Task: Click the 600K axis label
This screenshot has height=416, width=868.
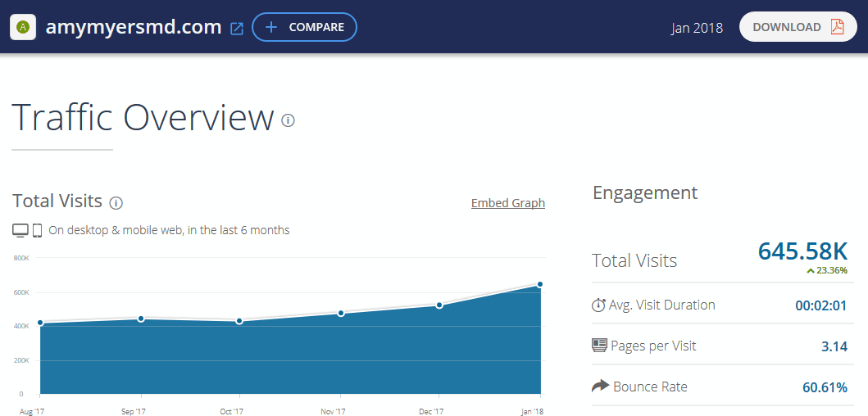Action: coord(21,292)
